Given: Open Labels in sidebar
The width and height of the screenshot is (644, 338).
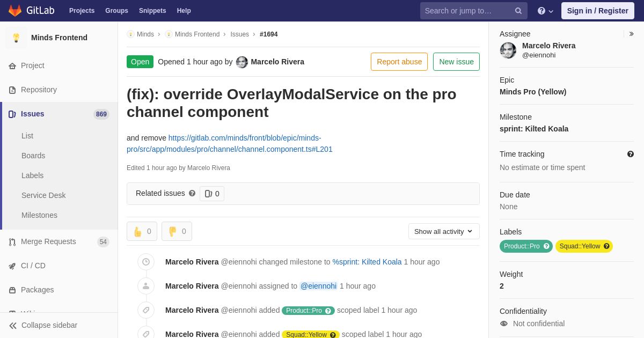Looking at the screenshot, I should click(32, 175).
